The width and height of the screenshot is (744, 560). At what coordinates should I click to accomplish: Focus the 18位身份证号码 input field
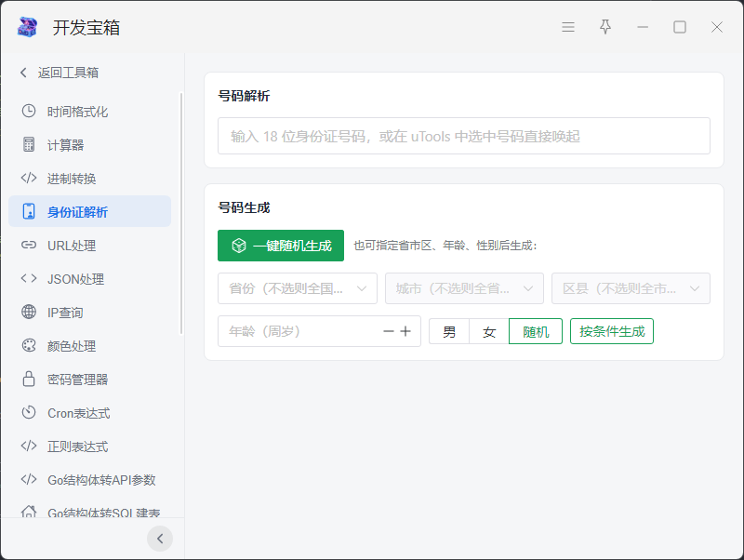[x=464, y=136]
